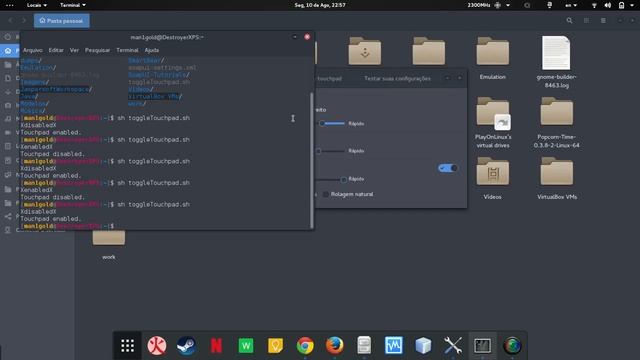Click Testar suas configurações button
This screenshot has width=640, height=360.
pyautogui.click(x=397, y=78)
